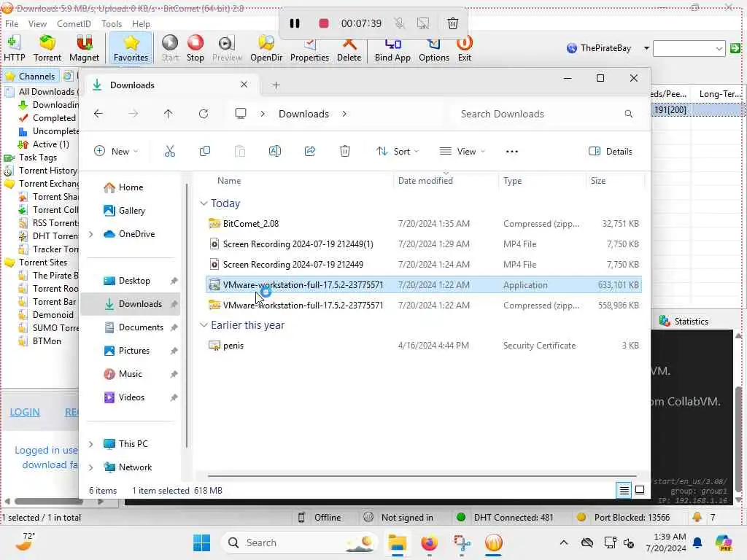Open the View dropdown in Explorer
Image resolution: width=747 pixels, height=560 pixels.
coord(462,152)
